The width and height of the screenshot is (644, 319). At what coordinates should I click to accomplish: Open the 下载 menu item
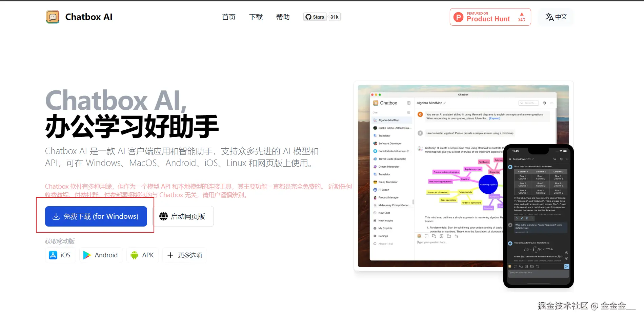(256, 17)
